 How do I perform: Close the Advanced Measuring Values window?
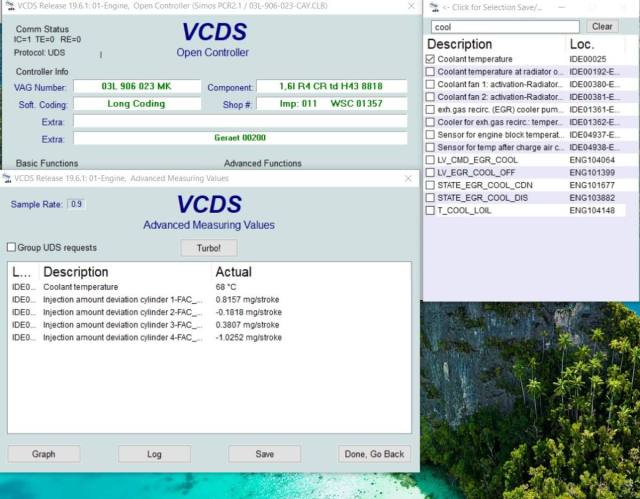point(407,178)
